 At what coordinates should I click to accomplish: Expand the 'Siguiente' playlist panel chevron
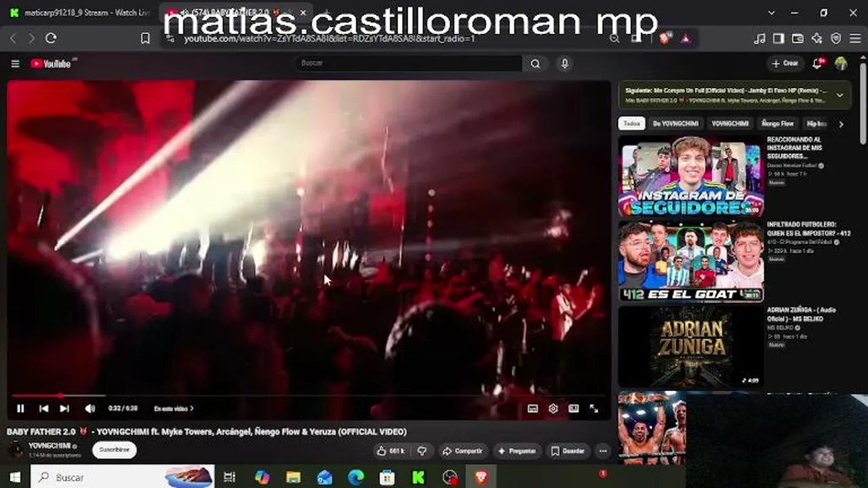click(840, 95)
